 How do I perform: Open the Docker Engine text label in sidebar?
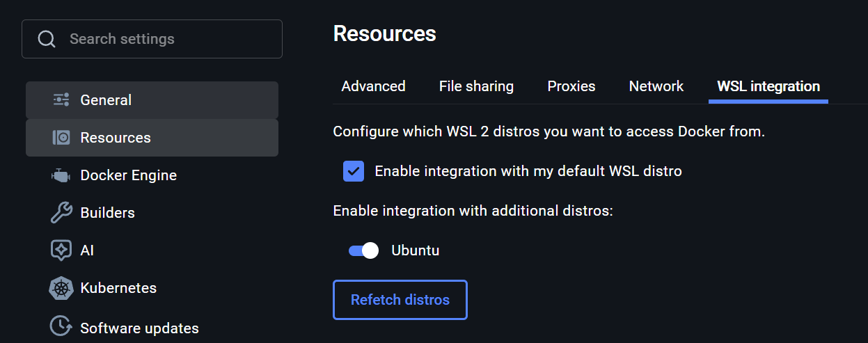[128, 175]
